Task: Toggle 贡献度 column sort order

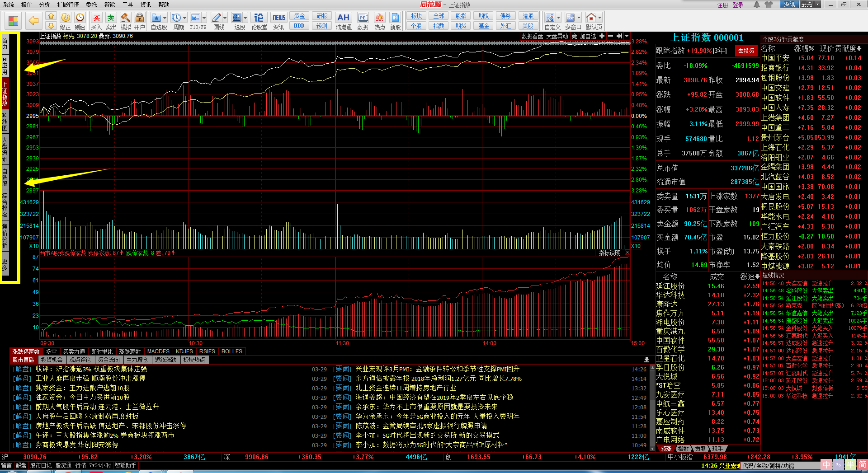Action: click(x=848, y=48)
